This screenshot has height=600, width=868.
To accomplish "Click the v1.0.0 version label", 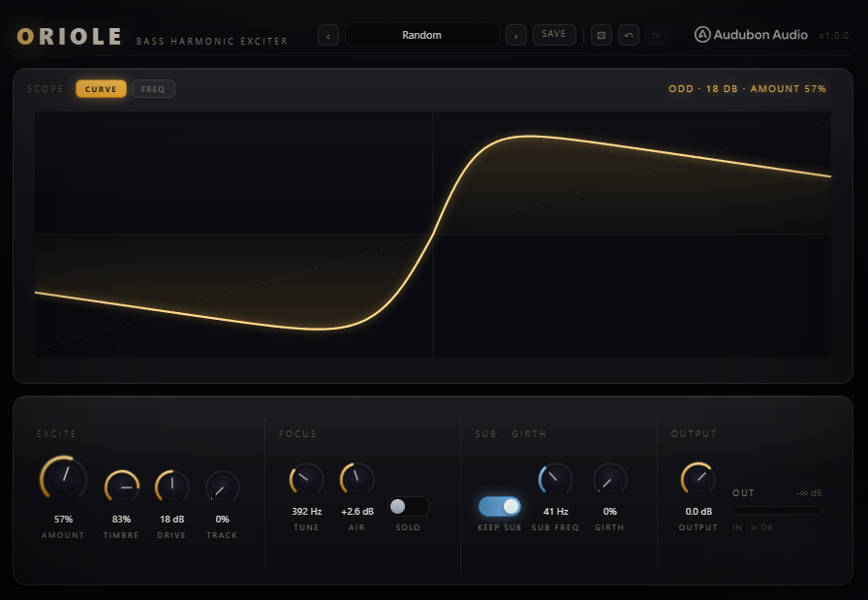I will coord(834,36).
